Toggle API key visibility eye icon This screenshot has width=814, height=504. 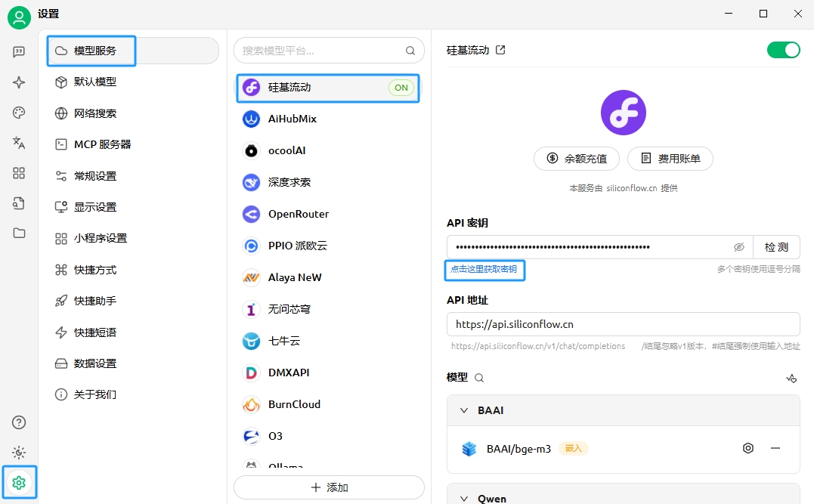click(x=738, y=247)
